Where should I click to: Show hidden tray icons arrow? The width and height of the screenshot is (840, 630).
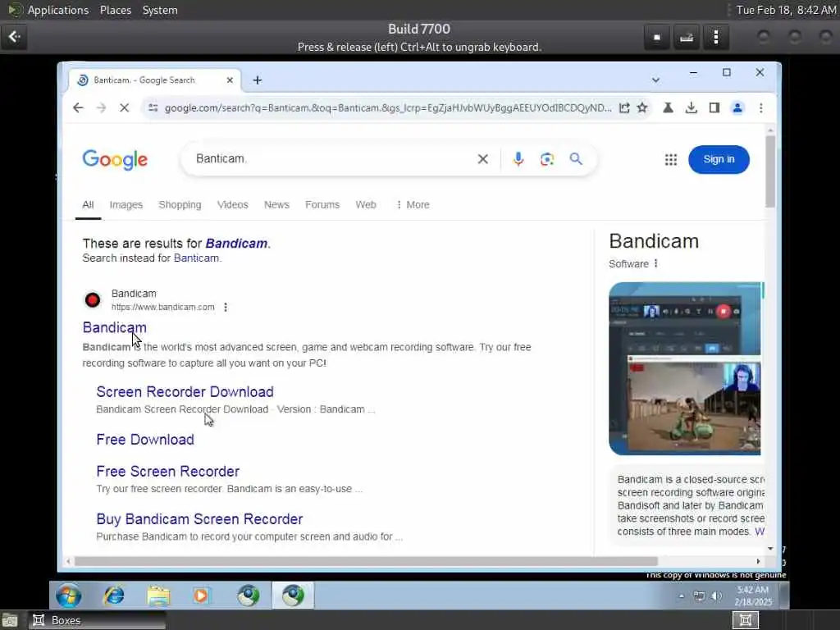click(682, 596)
